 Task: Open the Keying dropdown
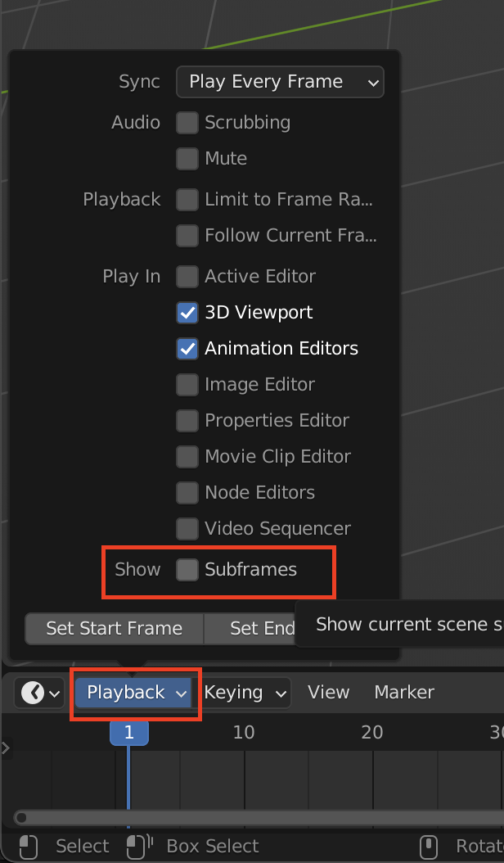pos(245,693)
